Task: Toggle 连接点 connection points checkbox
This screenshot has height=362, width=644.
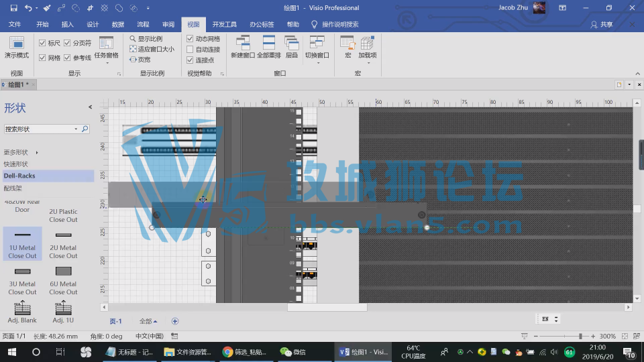Action: coord(190,60)
